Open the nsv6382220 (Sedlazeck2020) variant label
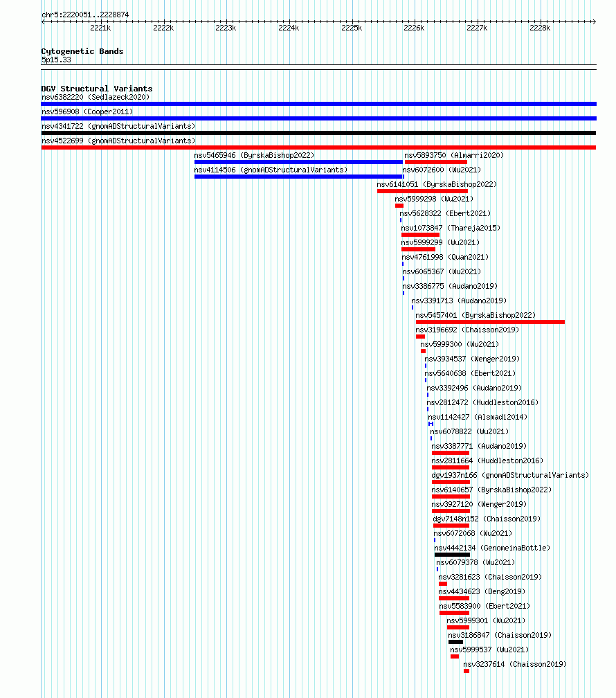The width and height of the screenshot is (616, 698). click(96, 97)
